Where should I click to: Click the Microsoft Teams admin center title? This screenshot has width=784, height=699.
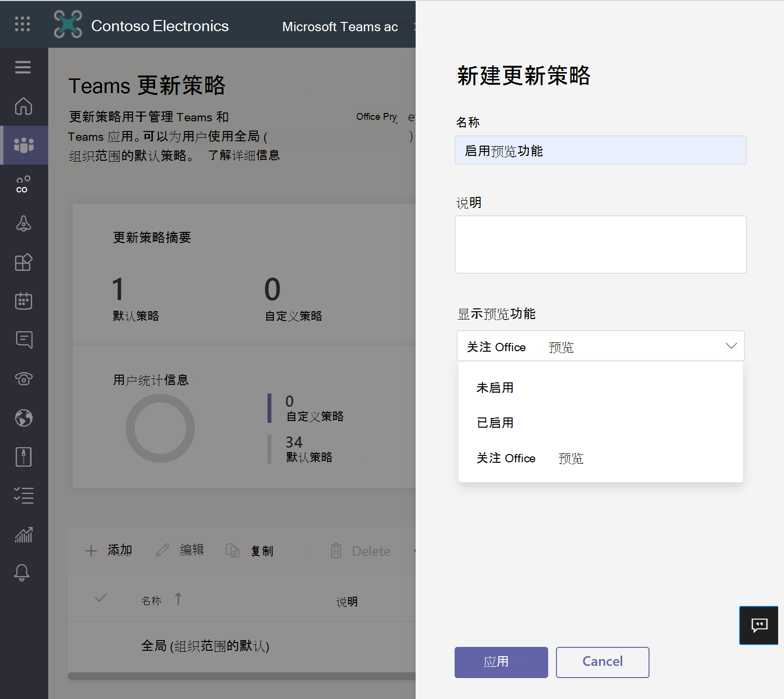pos(340,26)
